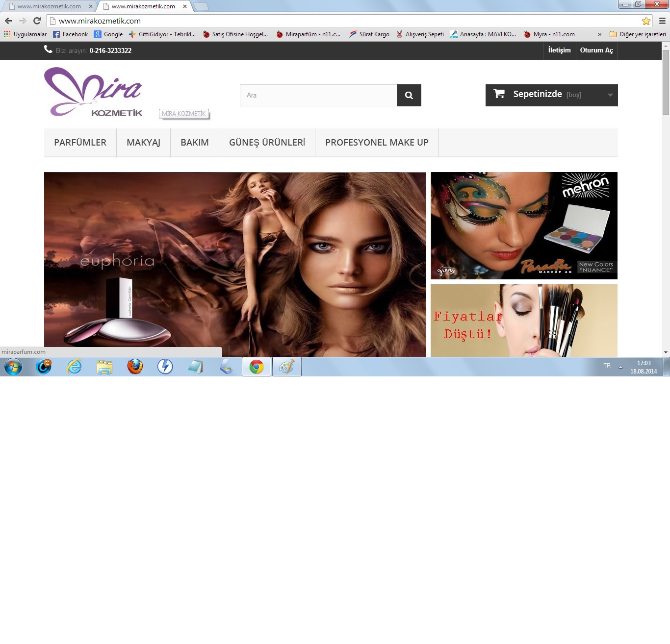Launch Firefox from the taskbar
The height and width of the screenshot is (644, 670).
[x=135, y=367]
